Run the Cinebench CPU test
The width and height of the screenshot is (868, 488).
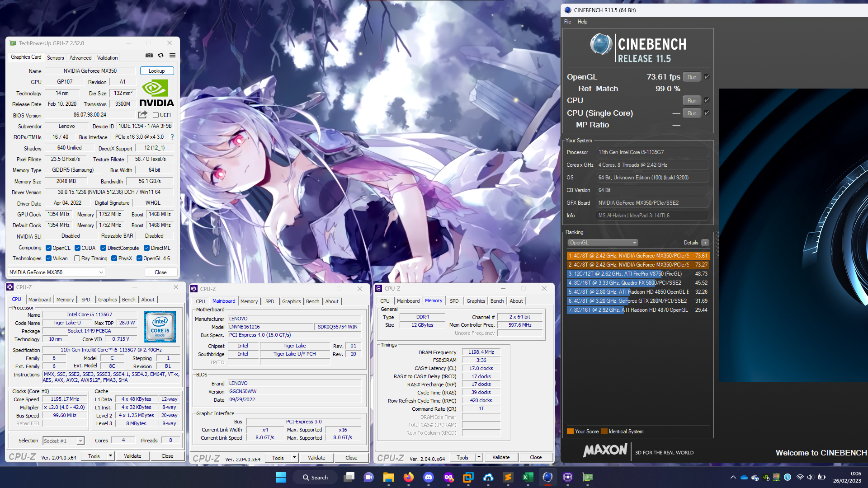point(692,100)
